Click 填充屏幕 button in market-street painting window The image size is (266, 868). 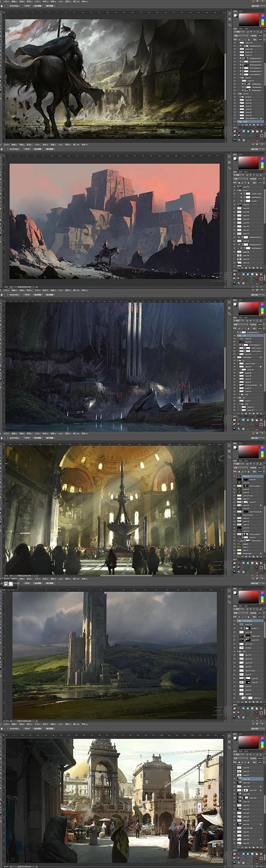coord(50,729)
